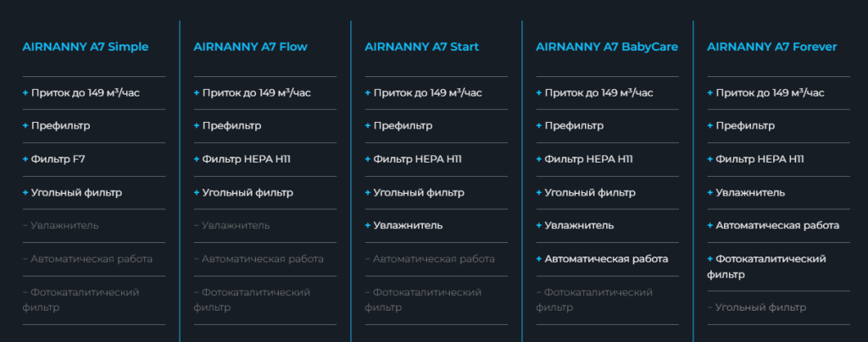Click the disabled Фотокаталитический фильтр row in Start column
The width and height of the screenshot is (868, 342).
(424, 300)
